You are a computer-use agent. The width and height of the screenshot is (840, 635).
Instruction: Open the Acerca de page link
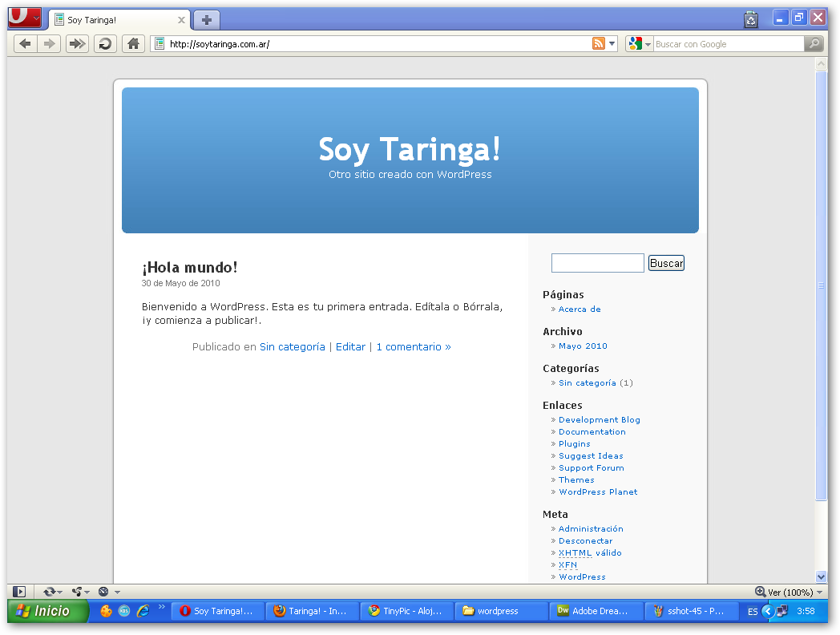click(x=580, y=309)
